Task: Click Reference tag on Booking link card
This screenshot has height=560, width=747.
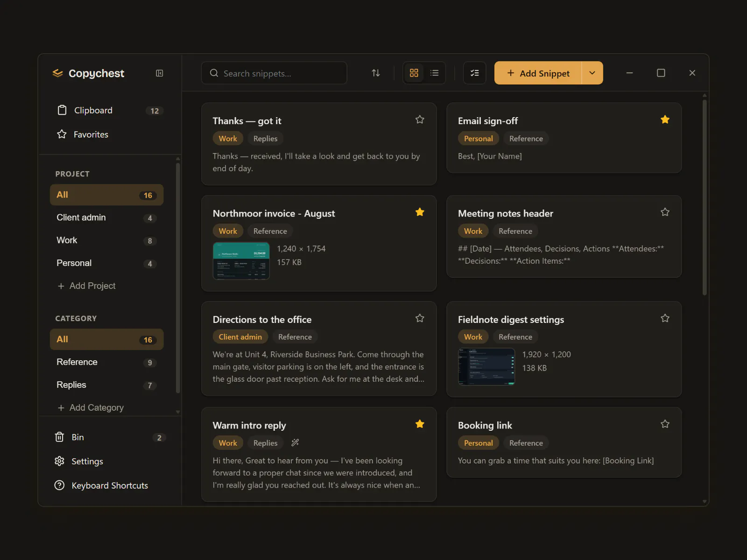Action: (x=526, y=443)
